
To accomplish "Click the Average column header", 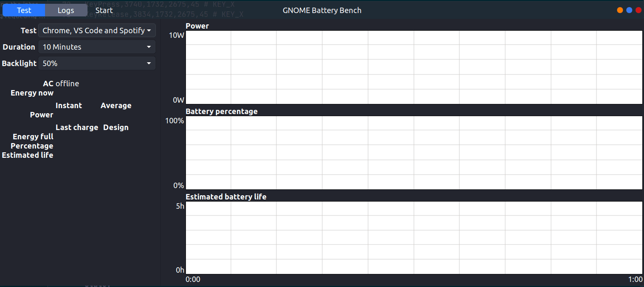I will (x=116, y=105).
